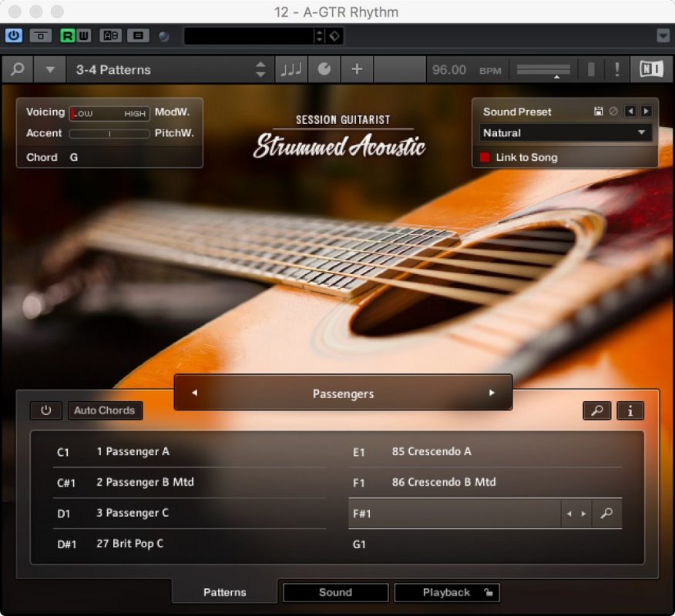Step the 3-4 Patterns preset up or down
This screenshot has height=616, width=675.
[x=260, y=69]
